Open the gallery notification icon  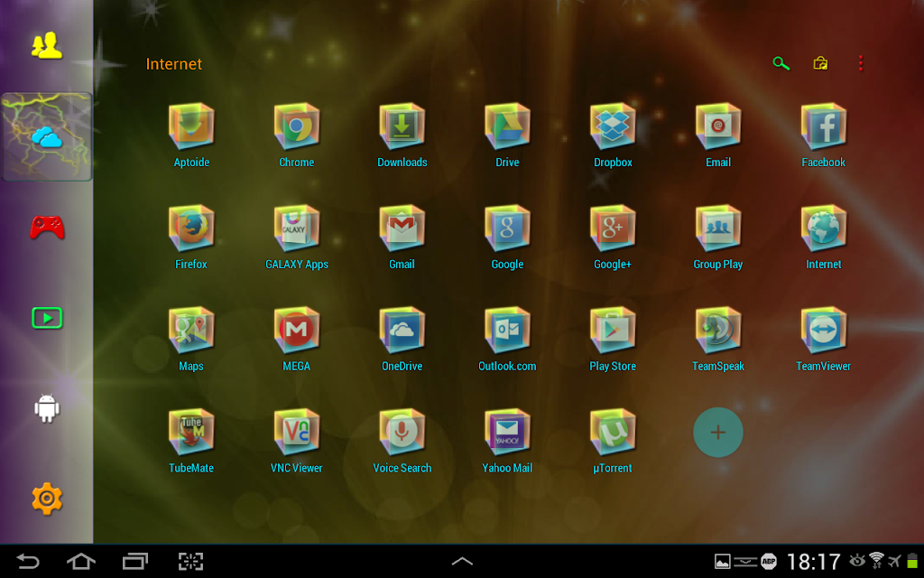(723, 562)
